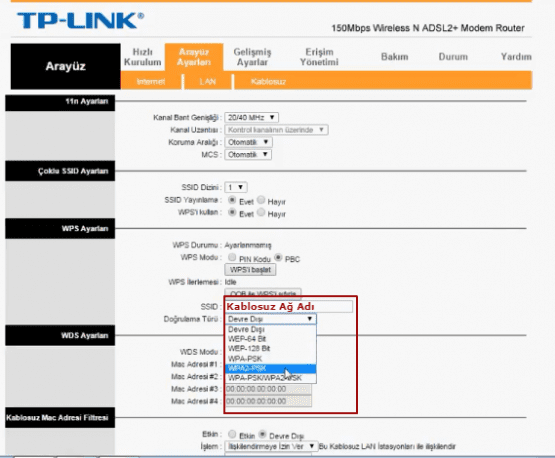555x458 pixels.
Task: Set SSID Yayınlama to Evet
Action: [232, 200]
